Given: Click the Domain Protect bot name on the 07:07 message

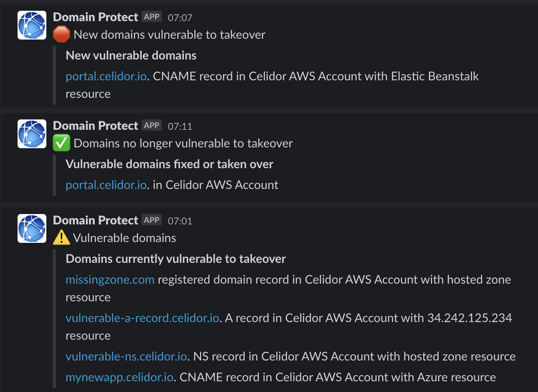Looking at the screenshot, I should [x=95, y=16].
